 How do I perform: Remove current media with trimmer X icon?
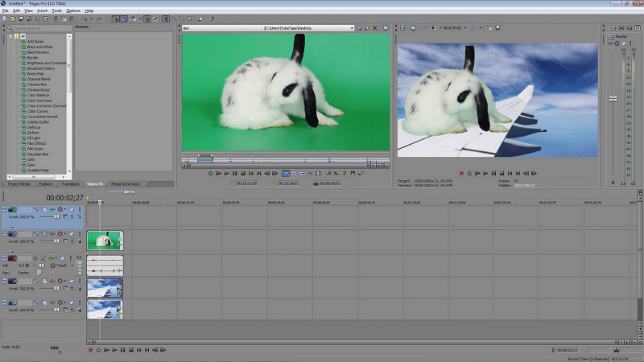(375, 28)
